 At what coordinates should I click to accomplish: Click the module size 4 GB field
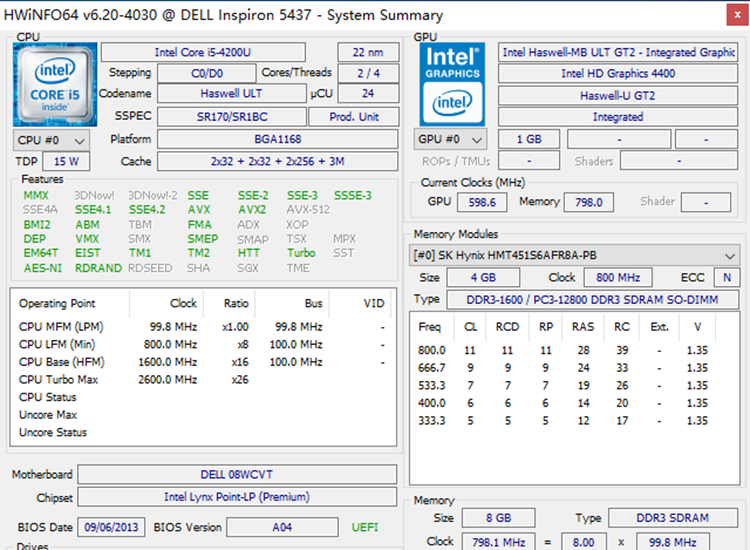(x=483, y=277)
